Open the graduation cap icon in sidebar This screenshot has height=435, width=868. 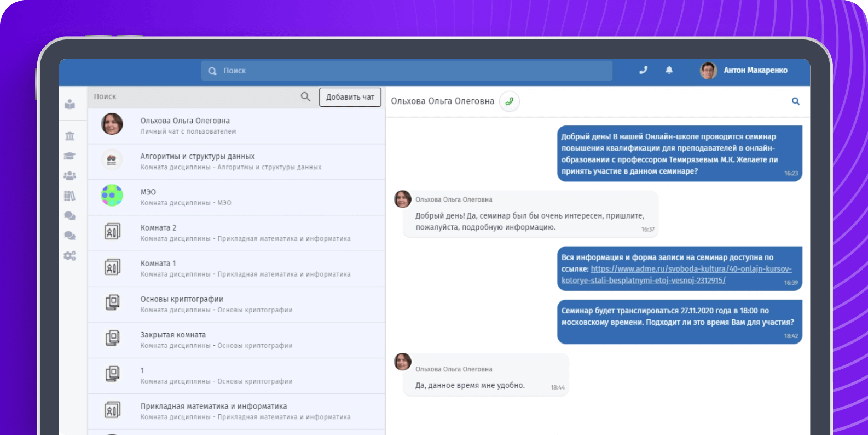coord(70,156)
